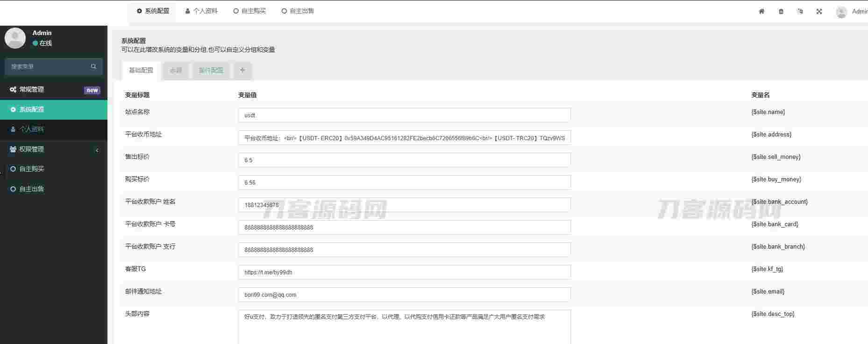Click the sidebar menu search field
This screenshot has width=868, height=344.
(48, 66)
